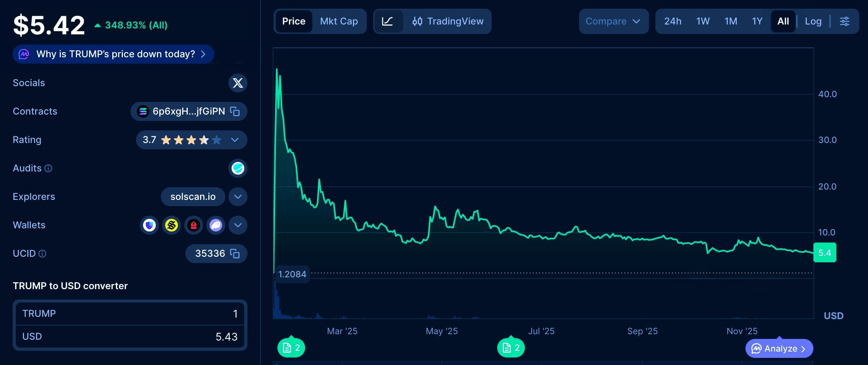The width and height of the screenshot is (868, 365).
Task: Switch to TradingView chart mode
Action: [448, 21]
